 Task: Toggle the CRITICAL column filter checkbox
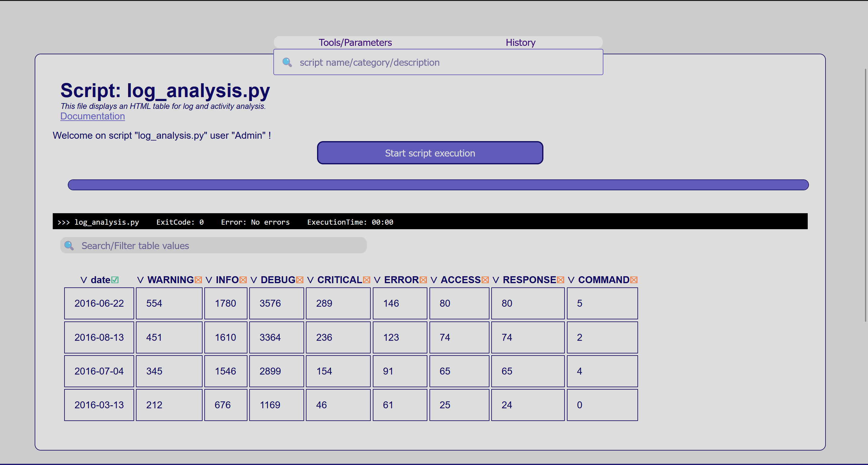pos(366,280)
